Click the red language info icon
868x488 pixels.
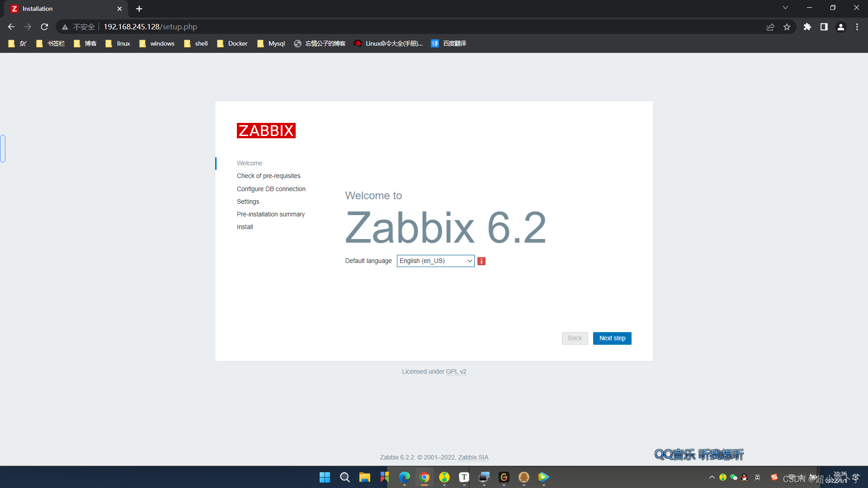[x=481, y=261]
